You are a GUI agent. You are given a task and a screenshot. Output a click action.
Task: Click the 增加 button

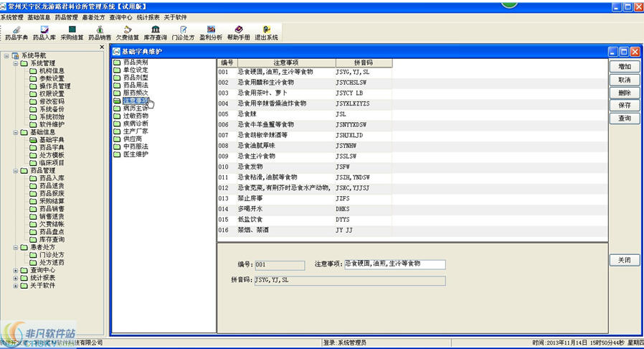tap(625, 67)
